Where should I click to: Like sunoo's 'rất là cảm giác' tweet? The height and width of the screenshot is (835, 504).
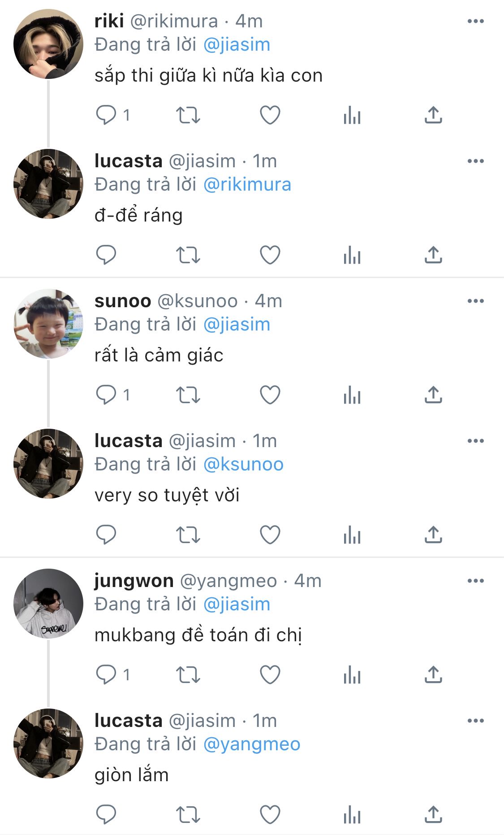[x=270, y=395]
